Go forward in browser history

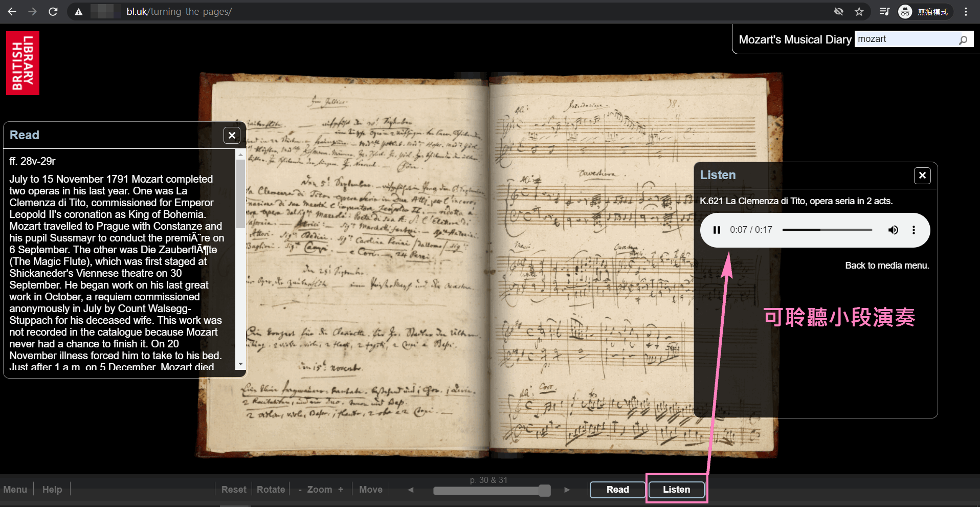pos(32,11)
